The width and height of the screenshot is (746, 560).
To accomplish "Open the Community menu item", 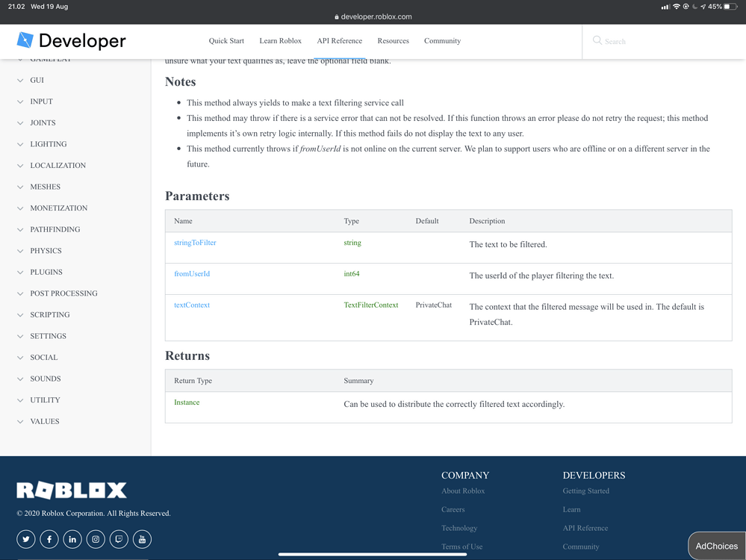I will [x=442, y=41].
